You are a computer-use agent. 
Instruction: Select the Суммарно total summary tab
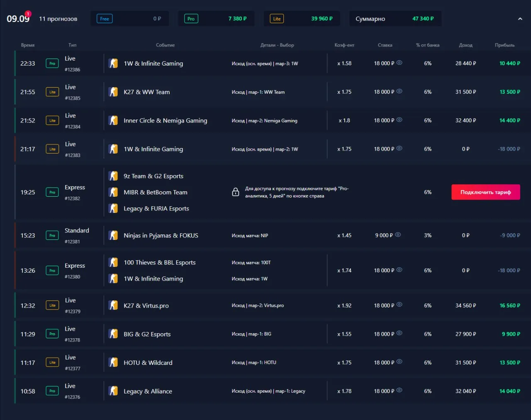(x=395, y=19)
